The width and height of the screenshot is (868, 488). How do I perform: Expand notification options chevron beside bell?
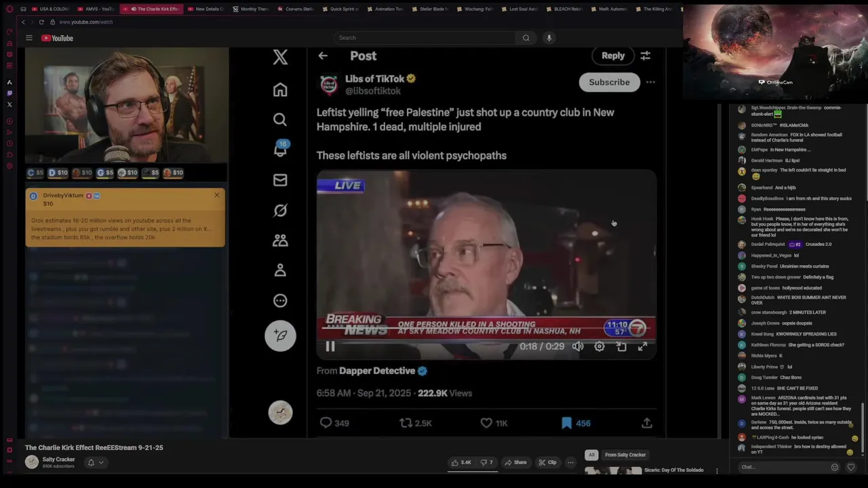(101, 463)
